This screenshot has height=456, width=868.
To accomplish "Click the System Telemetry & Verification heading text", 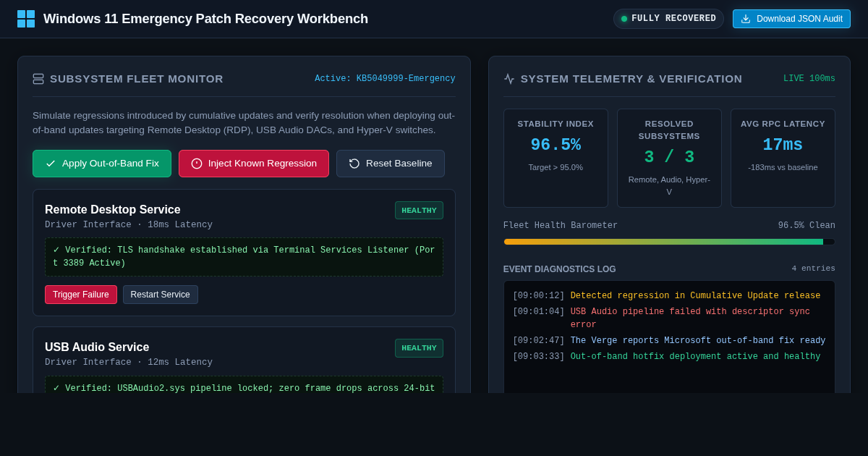I will point(631,79).
